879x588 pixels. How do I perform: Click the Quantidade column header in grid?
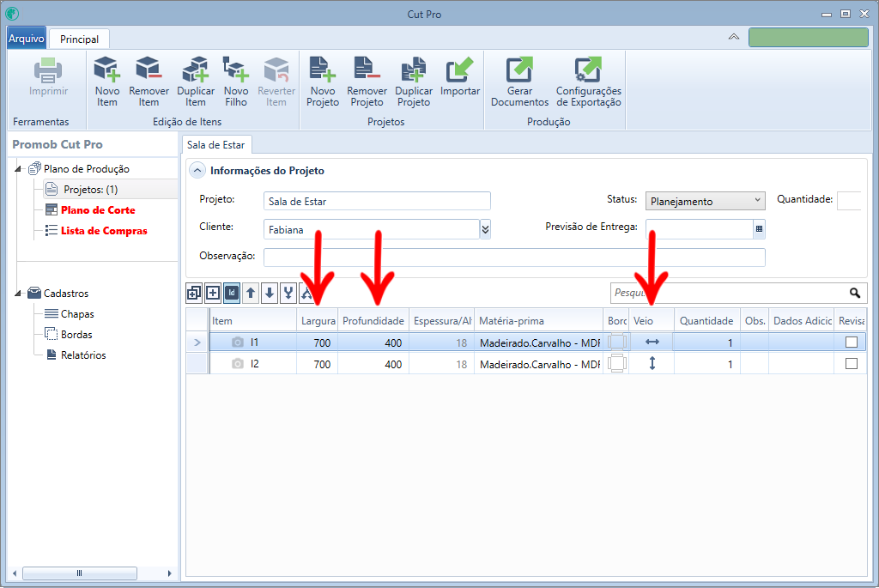click(x=707, y=321)
